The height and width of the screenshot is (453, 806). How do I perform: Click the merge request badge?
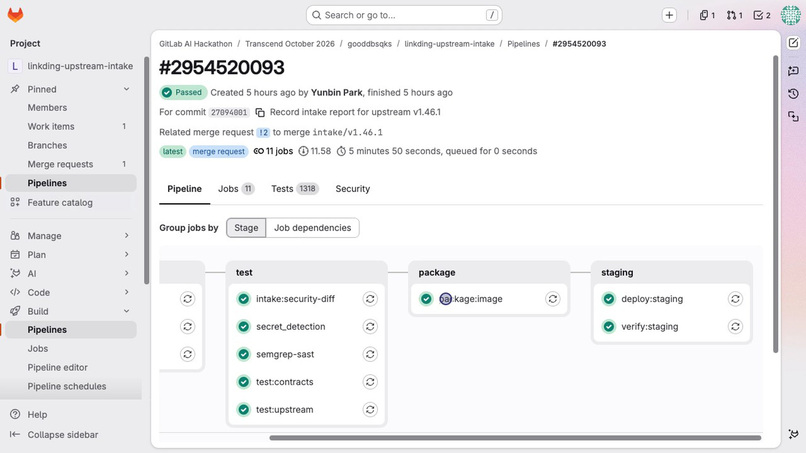coord(218,151)
